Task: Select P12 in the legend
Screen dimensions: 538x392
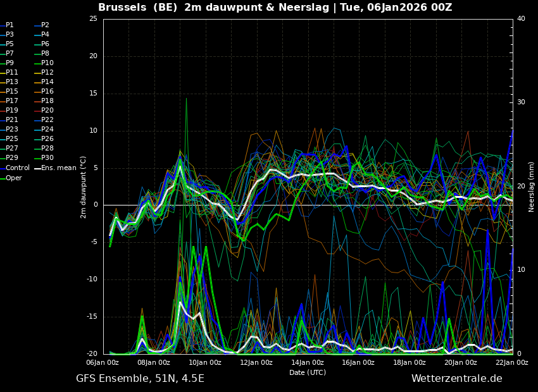Action: click(47, 72)
